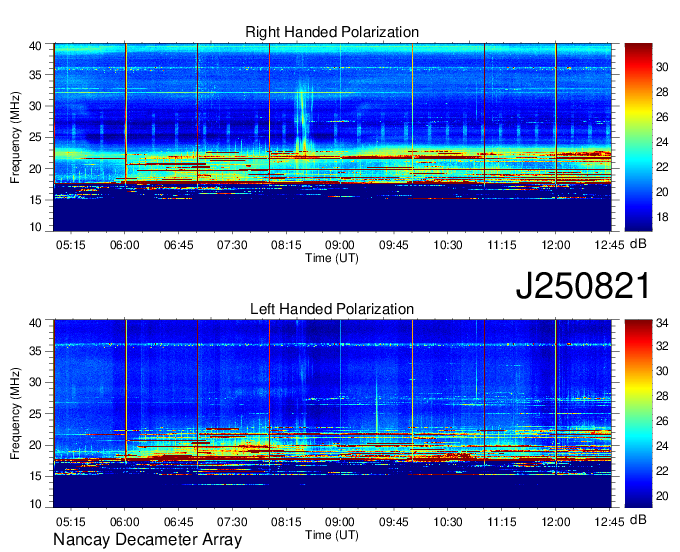Click the left-handed polarization spectrogram image
The image size is (680, 552).
(332, 414)
